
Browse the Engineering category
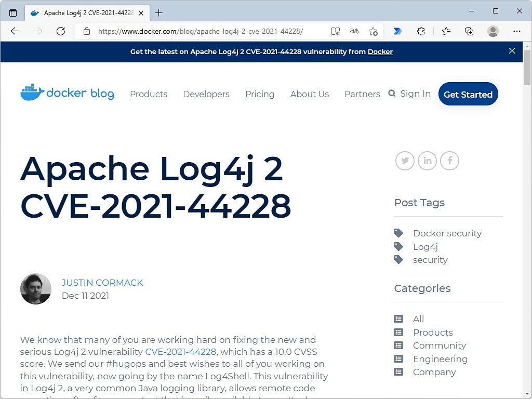pos(440,359)
